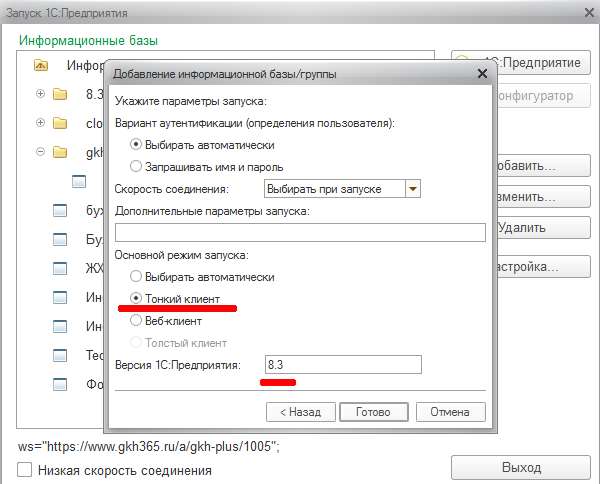Click the 'Отмена' button
Screen dimensions: 600x484
[x=451, y=412]
